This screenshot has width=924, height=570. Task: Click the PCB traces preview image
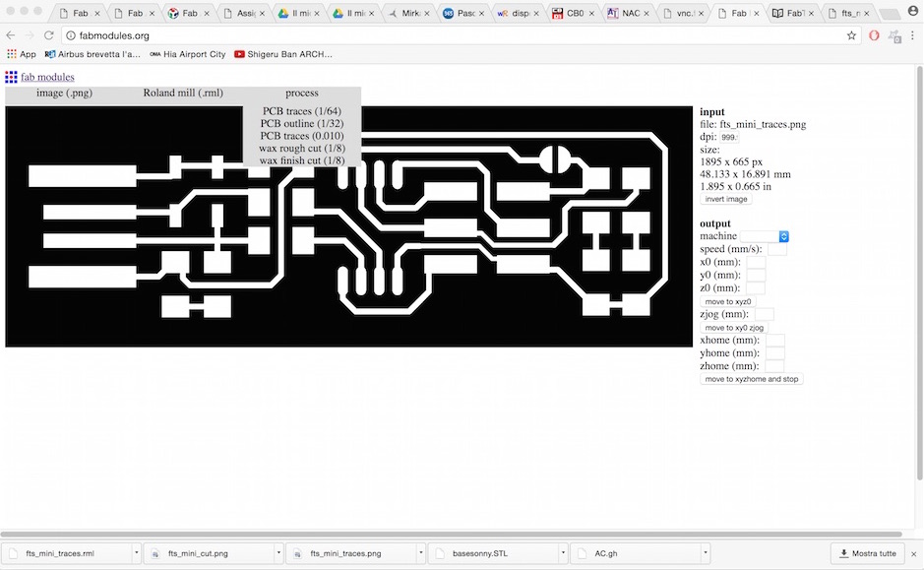click(x=349, y=226)
